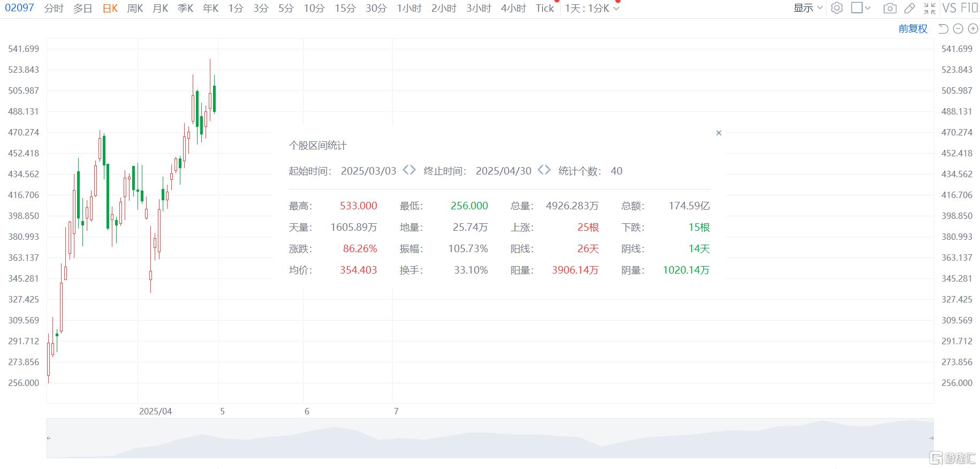Choose the 3小时 interval
This screenshot has width=980, height=469.
coord(478,8)
